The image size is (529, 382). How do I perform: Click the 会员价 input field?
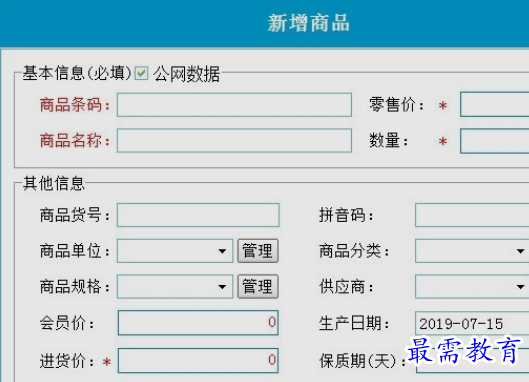(x=198, y=323)
